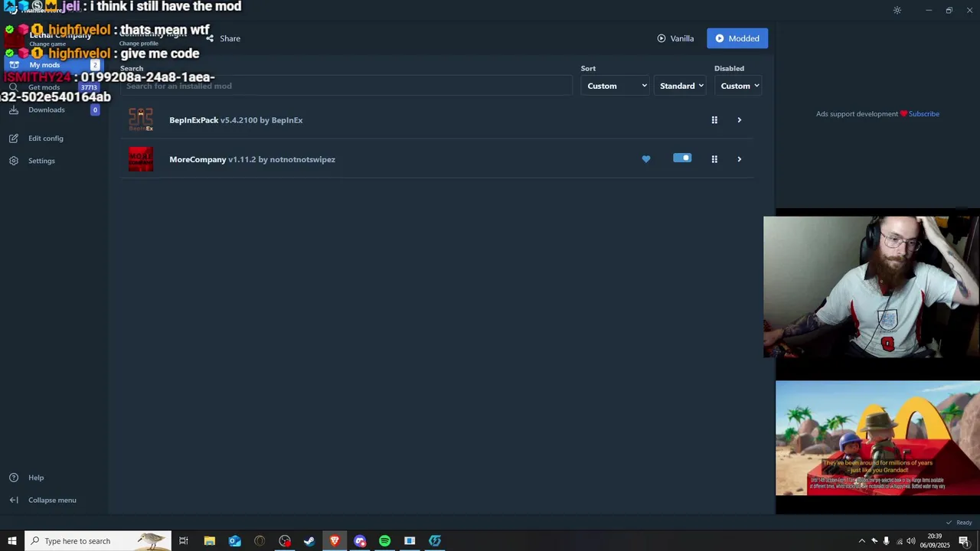
Task: Click the Subscribe link in the ads panel
Action: pyautogui.click(x=924, y=114)
